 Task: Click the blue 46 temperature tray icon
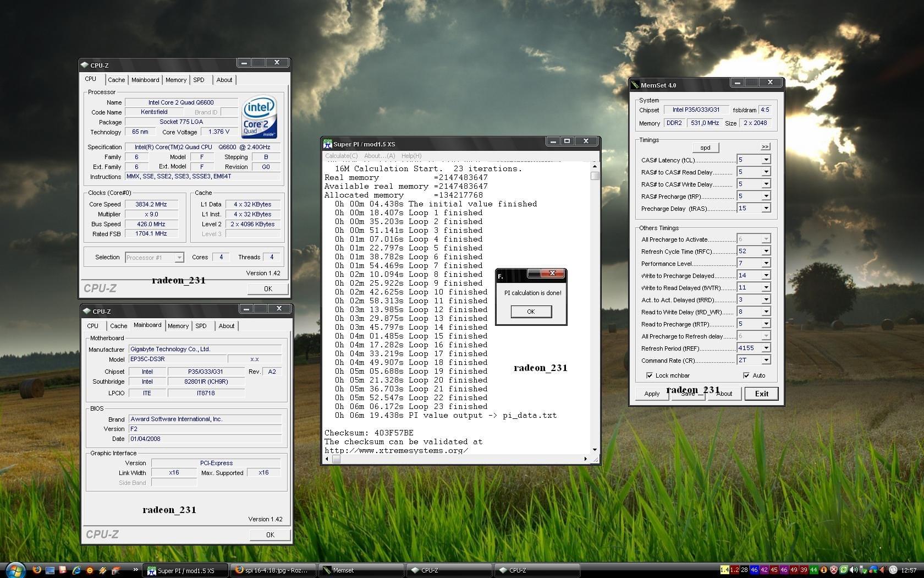coord(755,570)
